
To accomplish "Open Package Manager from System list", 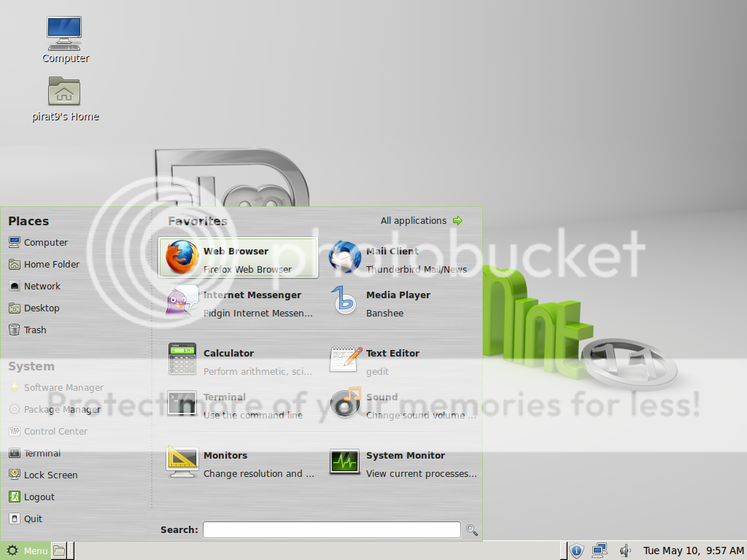I will pyautogui.click(x=55, y=410).
